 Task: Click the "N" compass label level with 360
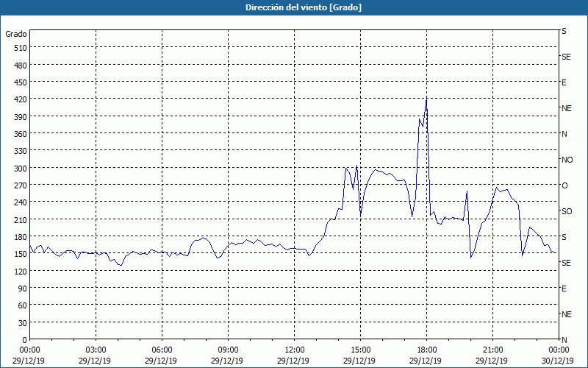click(564, 134)
